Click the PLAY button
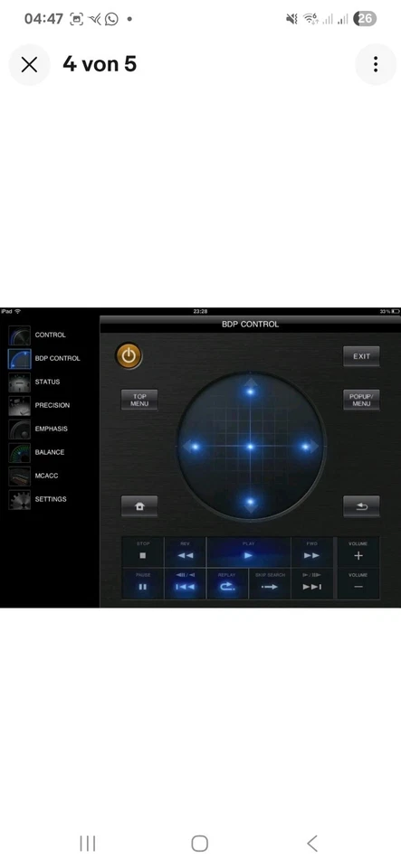 pyautogui.click(x=249, y=552)
